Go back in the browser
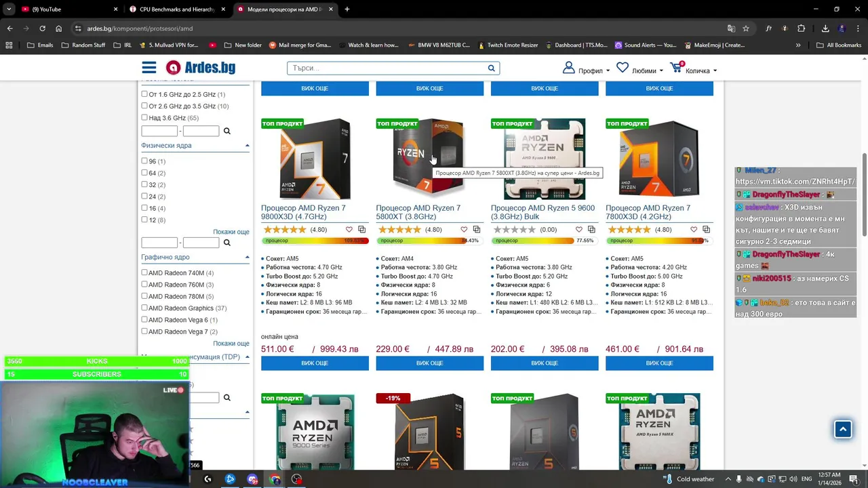The image size is (868, 488). tap(9, 28)
